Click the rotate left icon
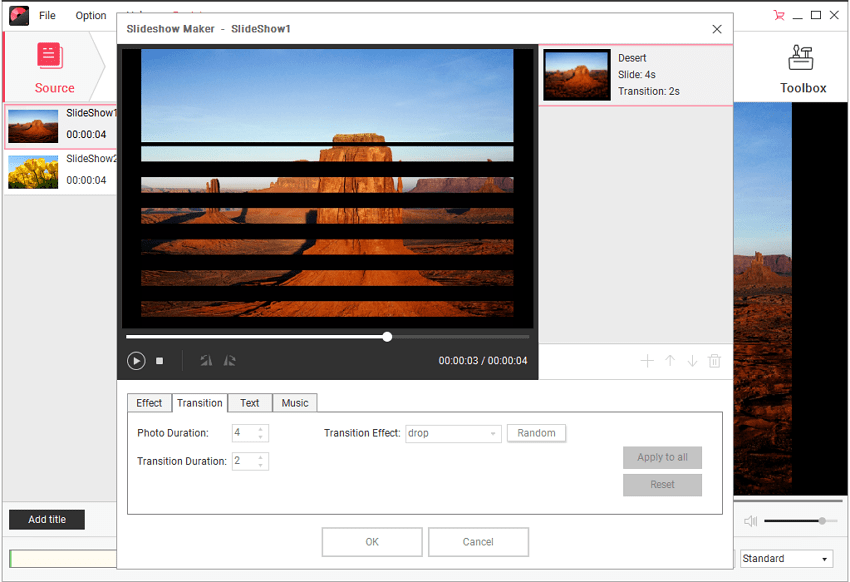Viewport: 850px width, 582px height. point(206,361)
